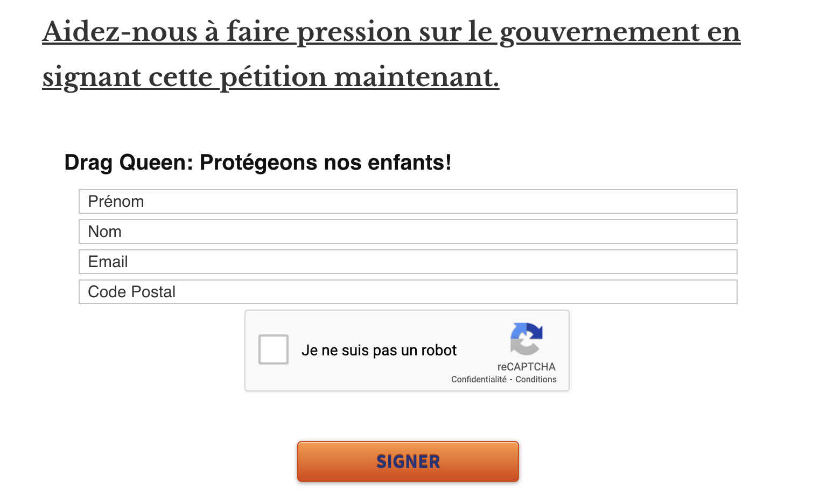
Task: Click into the Prénom input field
Action: (408, 201)
